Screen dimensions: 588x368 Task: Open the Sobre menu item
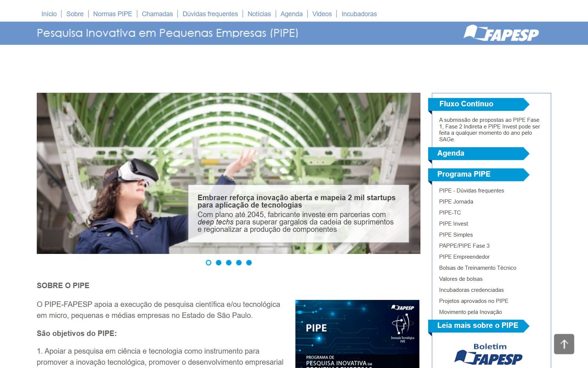75,14
